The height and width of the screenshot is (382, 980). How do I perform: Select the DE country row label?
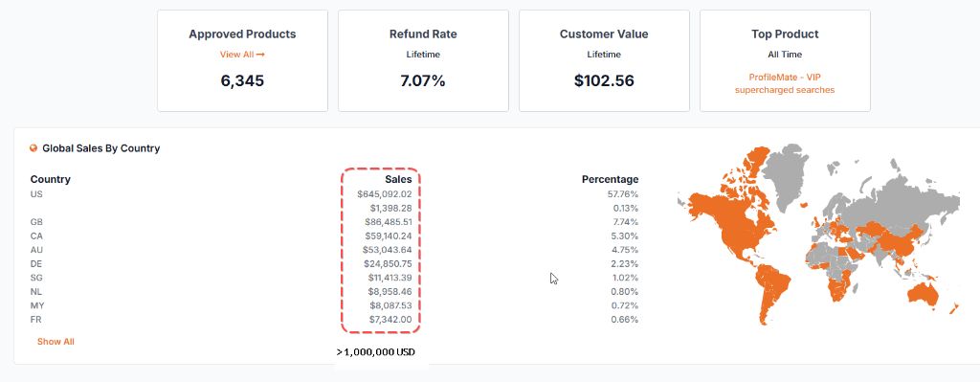pos(36,264)
